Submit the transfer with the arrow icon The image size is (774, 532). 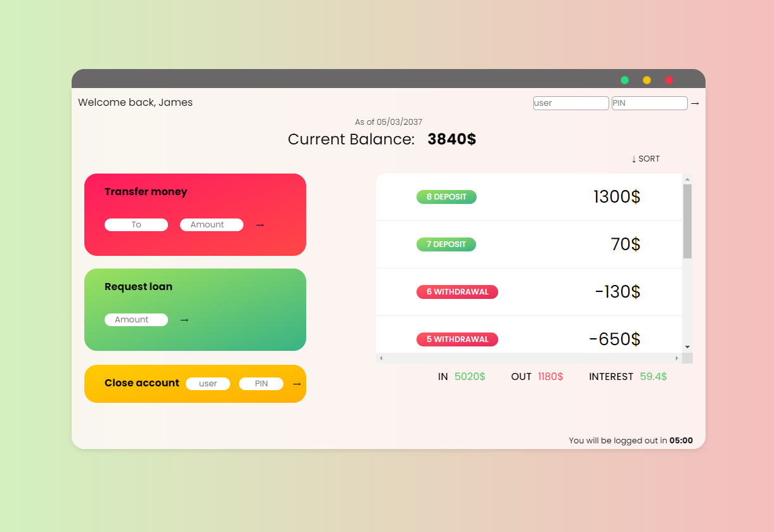click(x=259, y=224)
